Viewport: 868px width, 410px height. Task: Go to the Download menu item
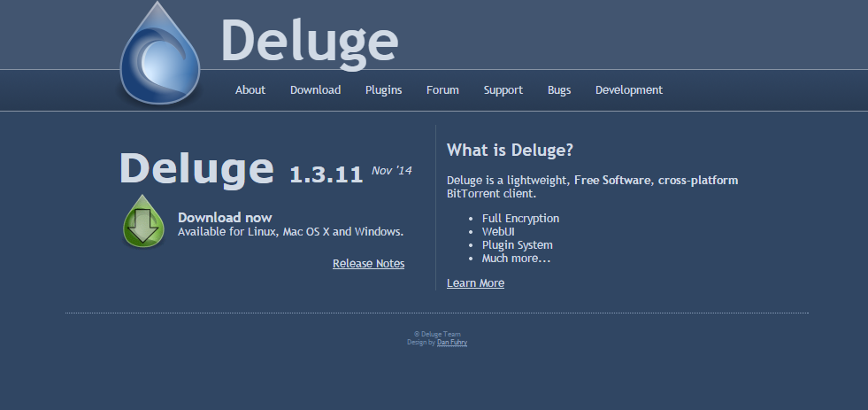[315, 89]
